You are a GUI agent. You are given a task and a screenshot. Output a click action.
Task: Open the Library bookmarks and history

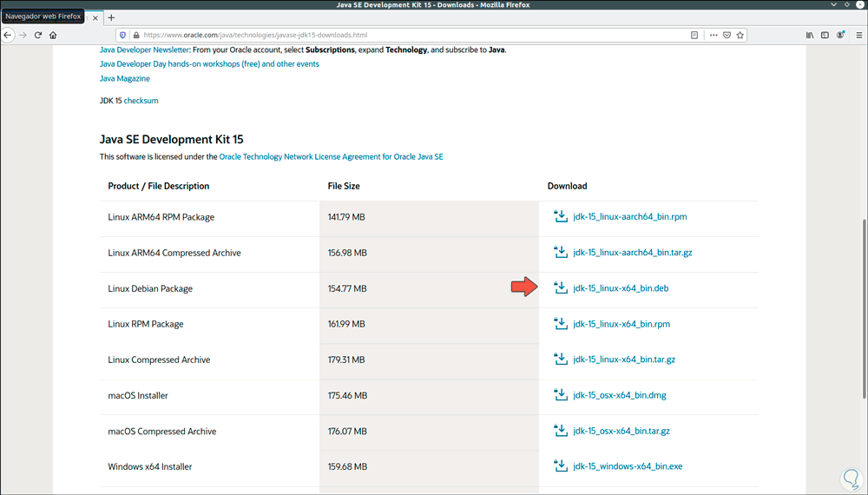pyautogui.click(x=810, y=35)
